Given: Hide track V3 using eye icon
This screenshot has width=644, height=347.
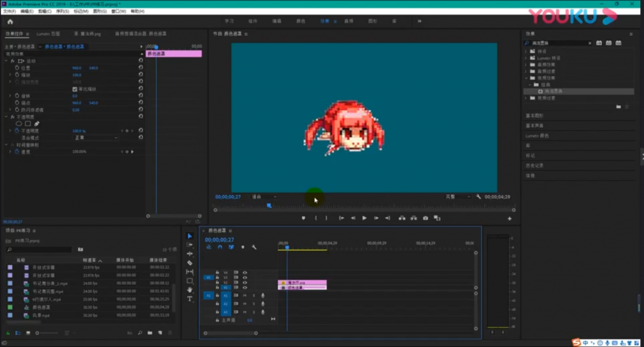Looking at the screenshot, I should click(x=245, y=278).
